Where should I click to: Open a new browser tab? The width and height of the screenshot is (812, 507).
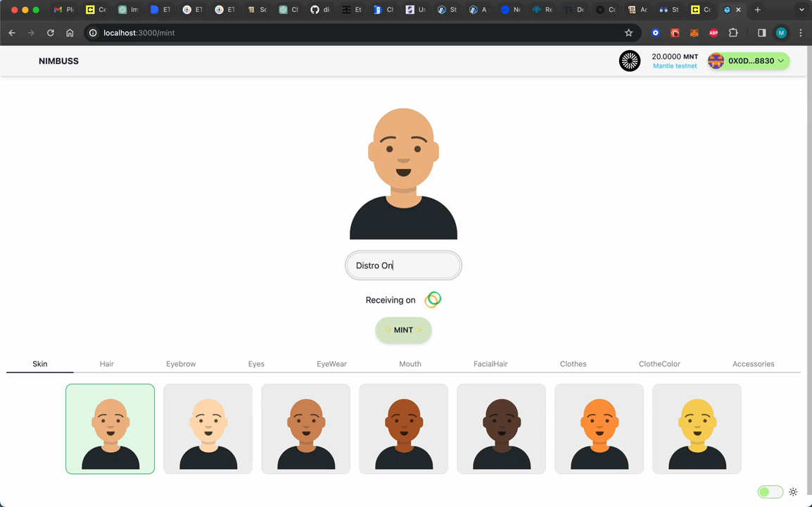click(758, 9)
